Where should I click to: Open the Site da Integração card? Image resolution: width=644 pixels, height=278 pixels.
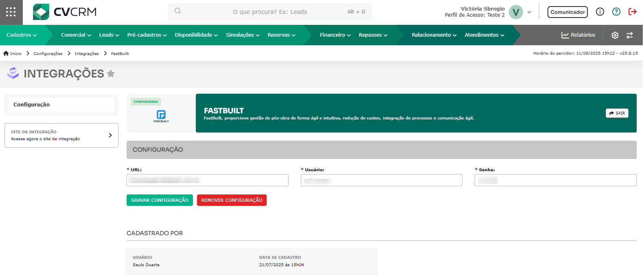(61, 135)
